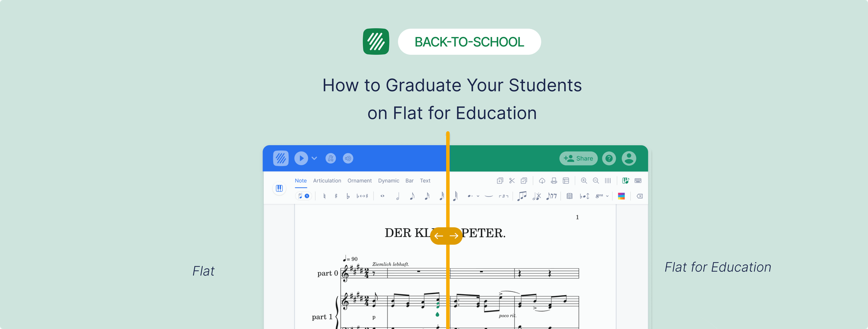Click the enharmonic flat-to-sharp switch icon
The image size is (868, 329).
(x=362, y=196)
